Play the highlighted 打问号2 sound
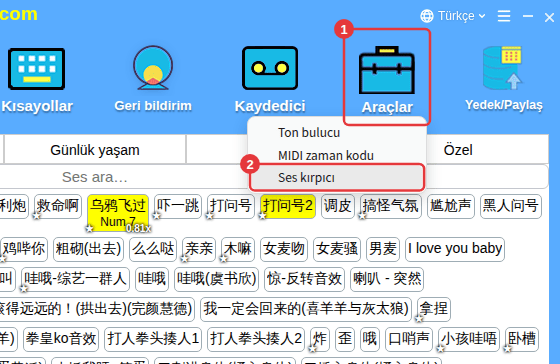 (x=288, y=206)
